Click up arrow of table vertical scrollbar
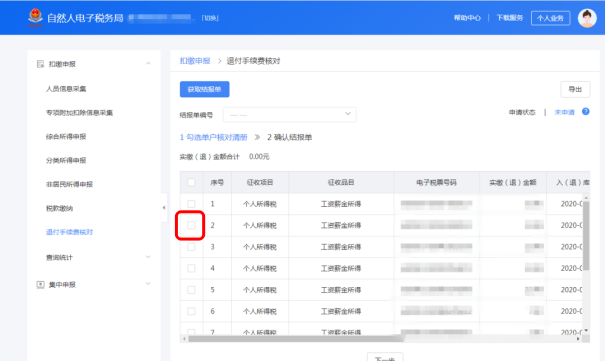This screenshot has height=361, width=606. [x=586, y=198]
